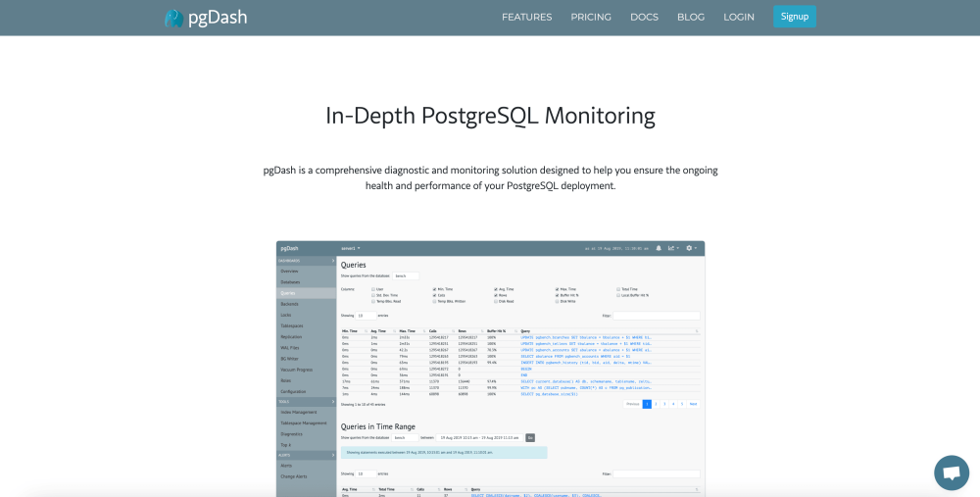
Task: Open the bench database dropdown under Queries
Action: (x=406, y=275)
